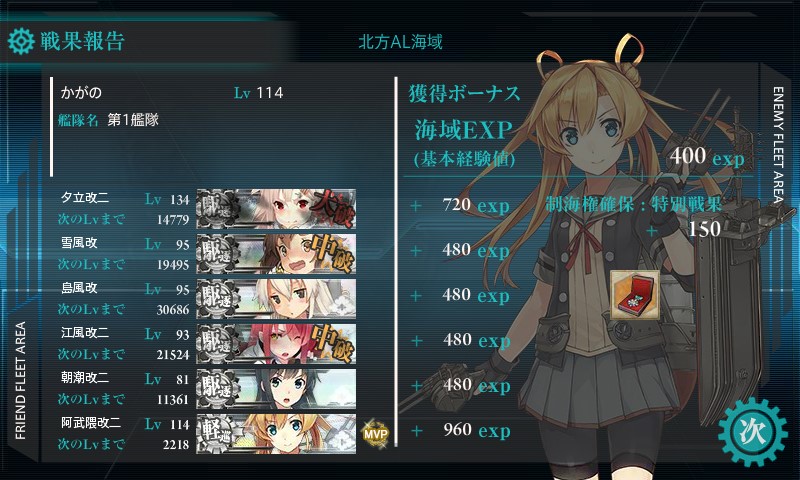Select 島風改 ship banner
Image resolution: width=800 pixels, height=480 pixels.
click(276, 298)
